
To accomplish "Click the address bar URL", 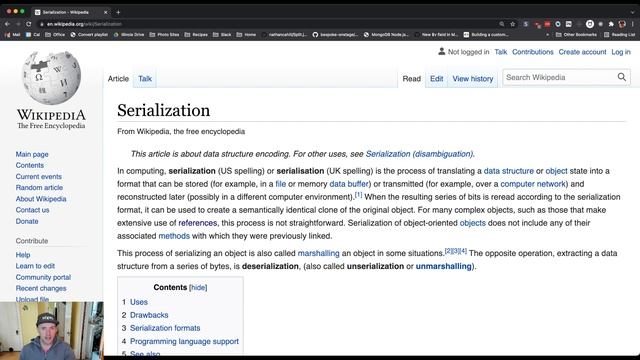I will pos(84,24).
